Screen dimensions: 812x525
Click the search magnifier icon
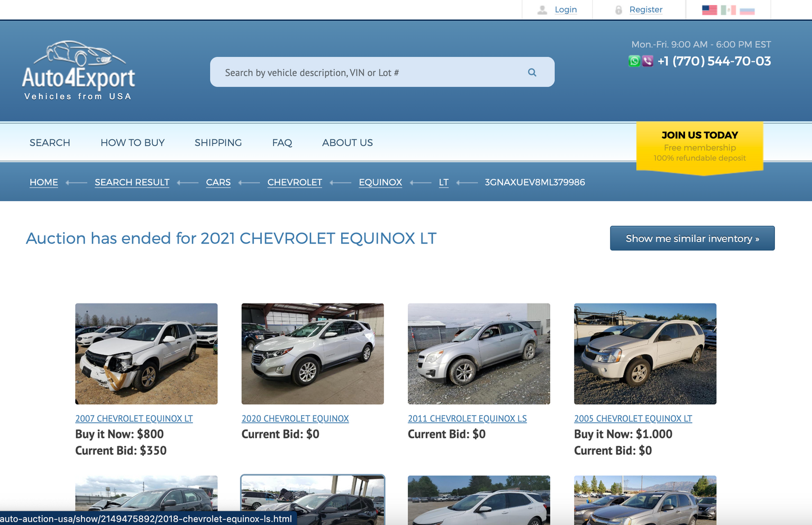(x=532, y=73)
